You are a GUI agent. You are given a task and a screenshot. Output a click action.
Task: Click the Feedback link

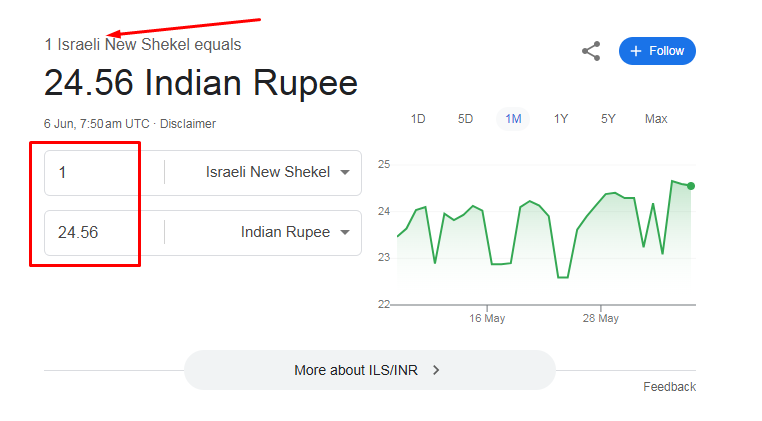click(x=669, y=387)
